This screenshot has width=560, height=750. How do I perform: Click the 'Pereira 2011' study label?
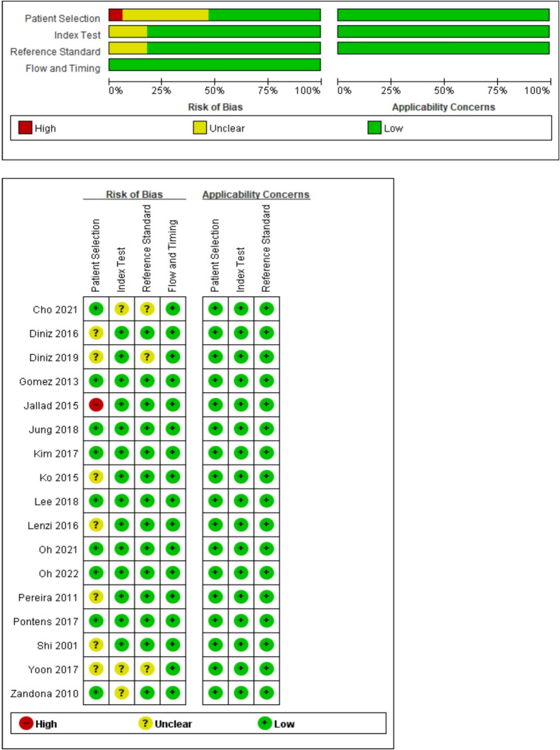pyautogui.click(x=48, y=598)
